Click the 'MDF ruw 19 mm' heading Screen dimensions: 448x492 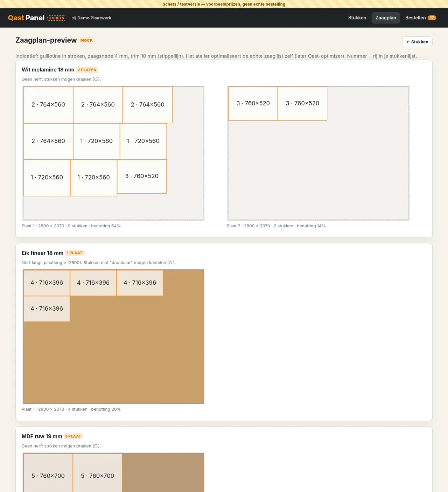[42, 436]
